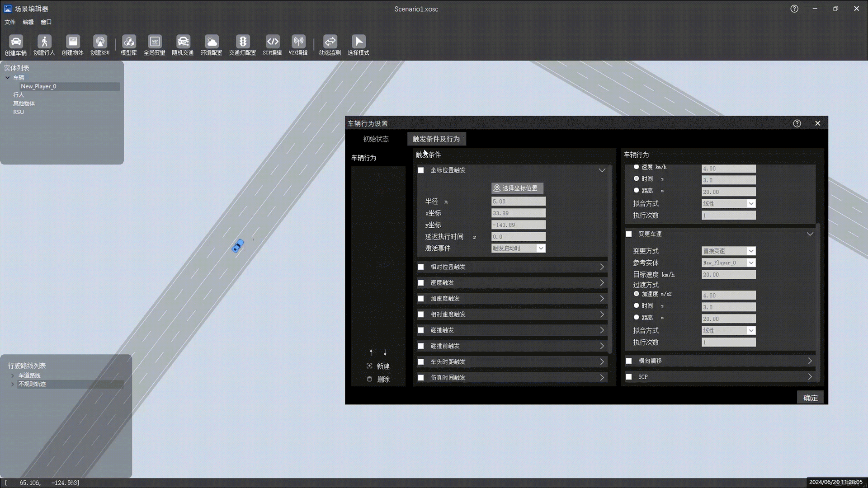The height and width of the screenshot is (488, 868).
Task: Click the 目标速度 input field
Action: pos(728,275)
